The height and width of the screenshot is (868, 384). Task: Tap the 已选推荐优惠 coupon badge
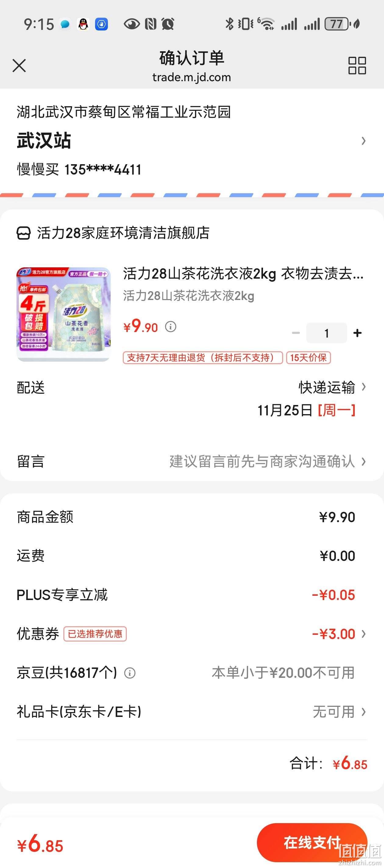coord(95,634)
